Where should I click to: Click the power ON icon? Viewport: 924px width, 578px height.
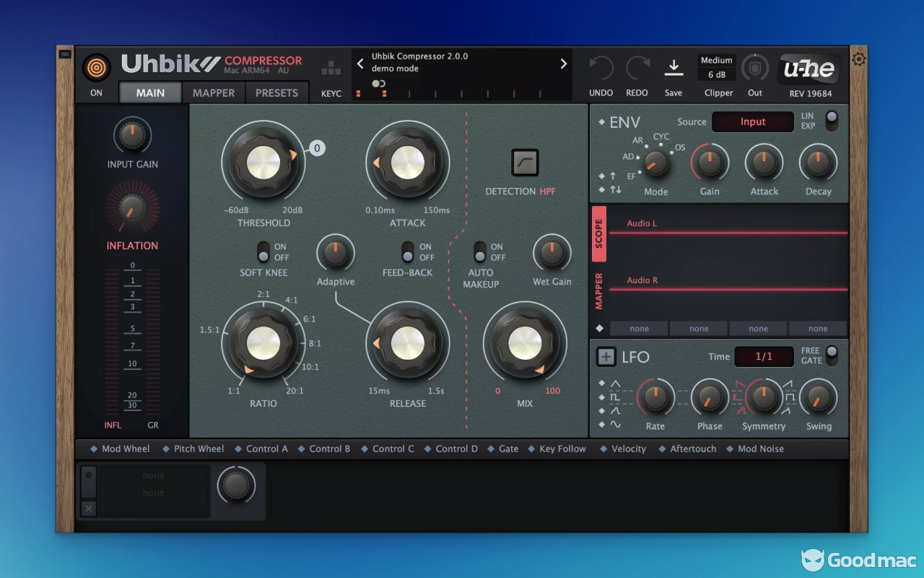[x=96, y=68]
